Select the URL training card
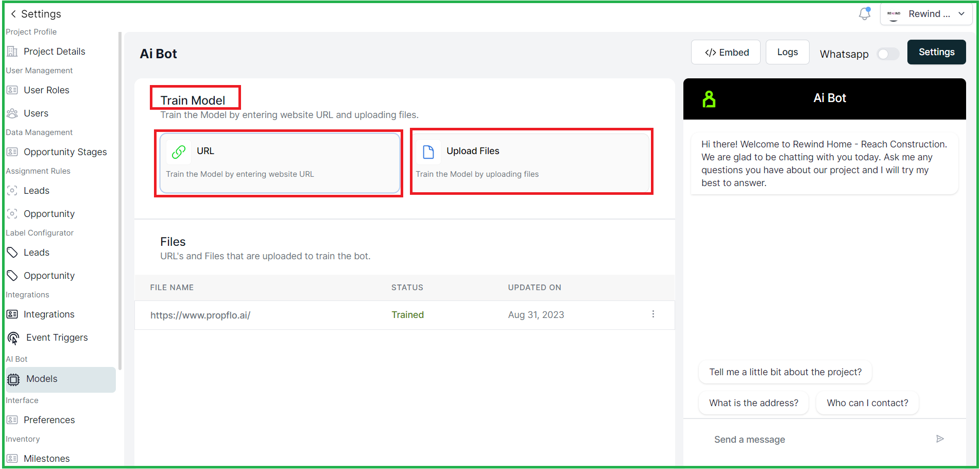 click(x=280, y=163)
